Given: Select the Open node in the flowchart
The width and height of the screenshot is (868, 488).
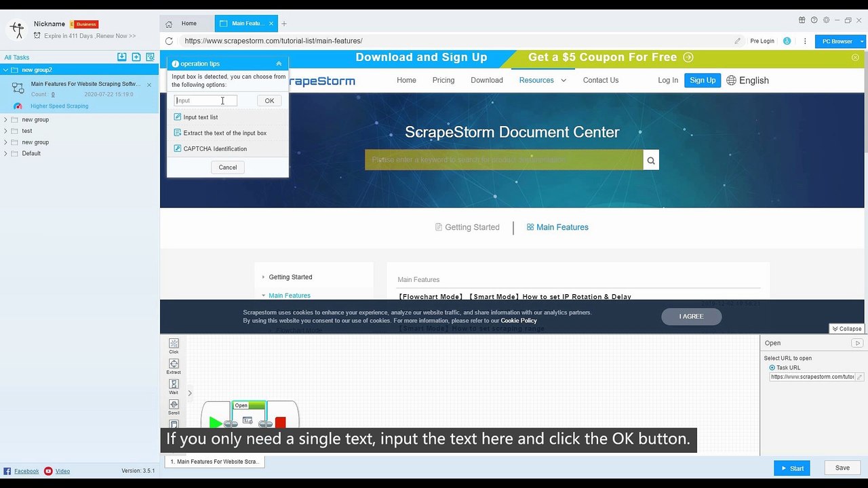Looking at the screenshot, I should [249, 415].
